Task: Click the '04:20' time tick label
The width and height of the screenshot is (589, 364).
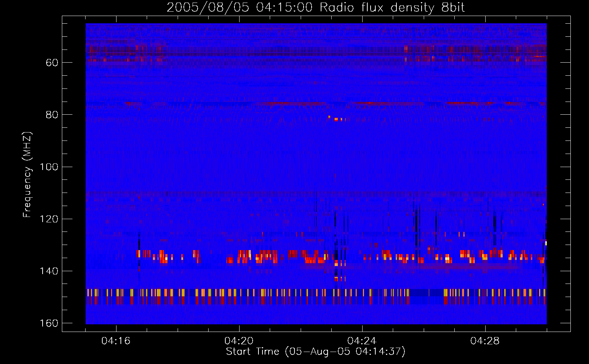Action: tap(239, 341)
